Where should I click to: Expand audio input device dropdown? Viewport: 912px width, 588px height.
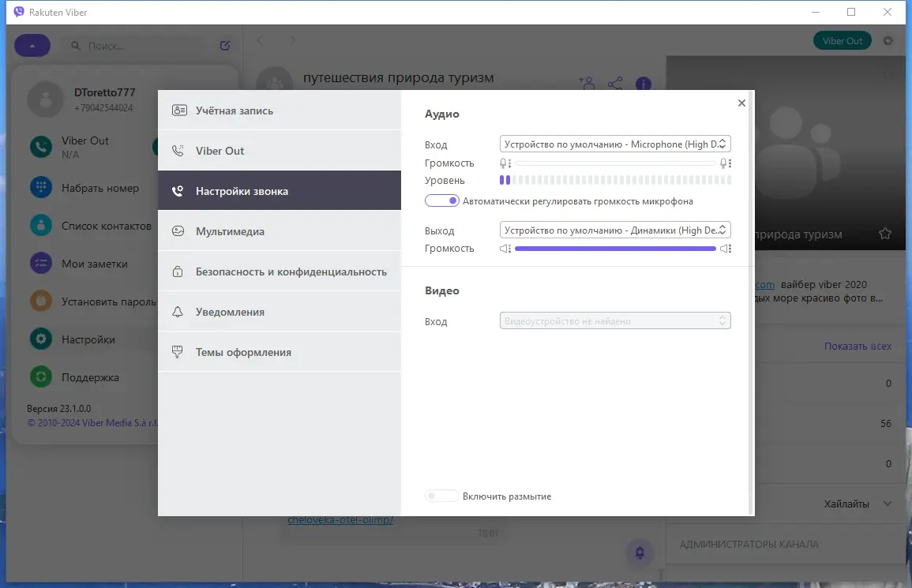click(x=615, y=144)
